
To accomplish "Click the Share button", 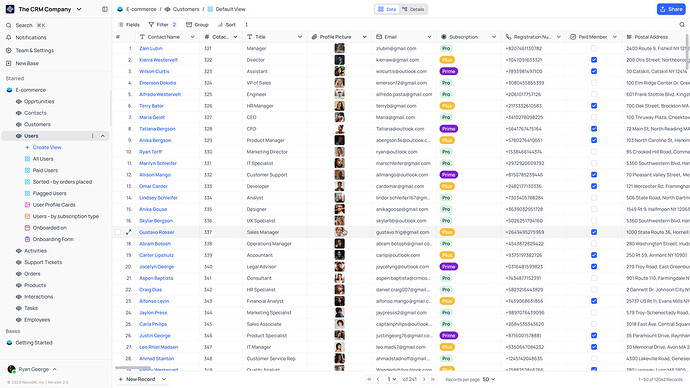I will tap(671, 9).
